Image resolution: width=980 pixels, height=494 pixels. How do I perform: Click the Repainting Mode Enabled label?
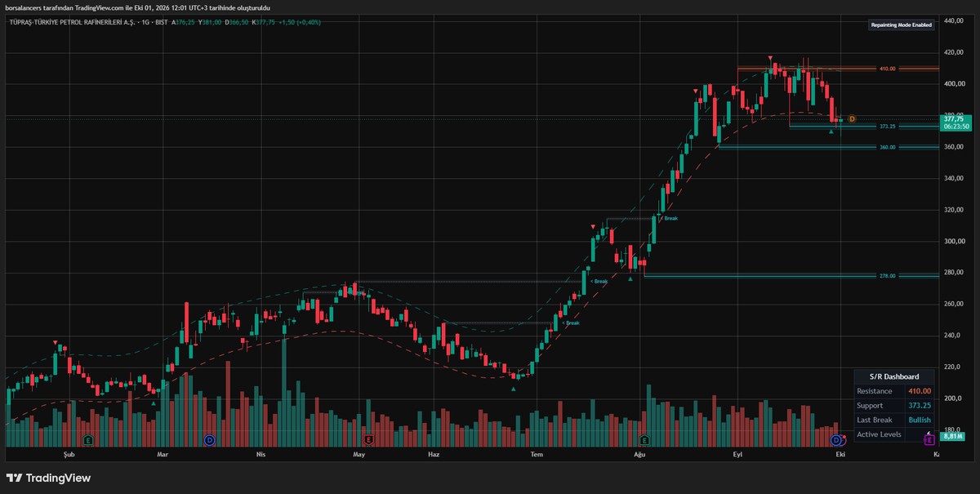click(x=901, y=25)
